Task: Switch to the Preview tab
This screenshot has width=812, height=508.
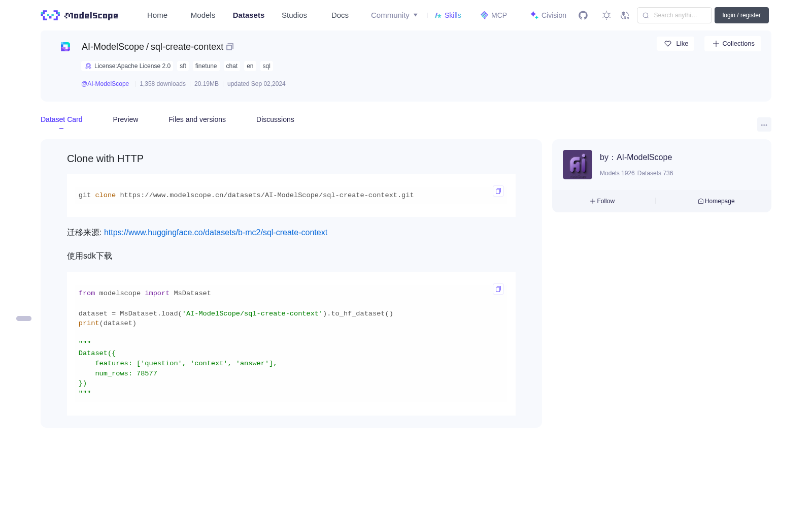Action: [125, 119]
